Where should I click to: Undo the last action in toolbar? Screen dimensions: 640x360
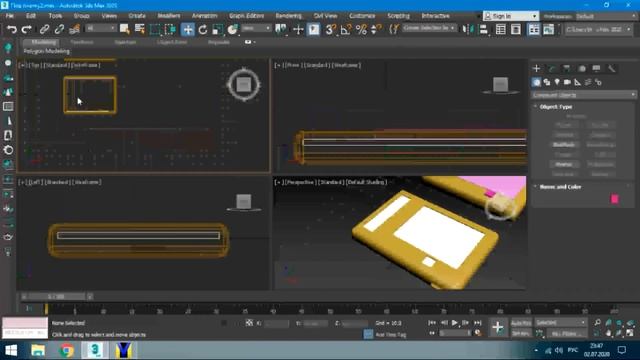12,29
